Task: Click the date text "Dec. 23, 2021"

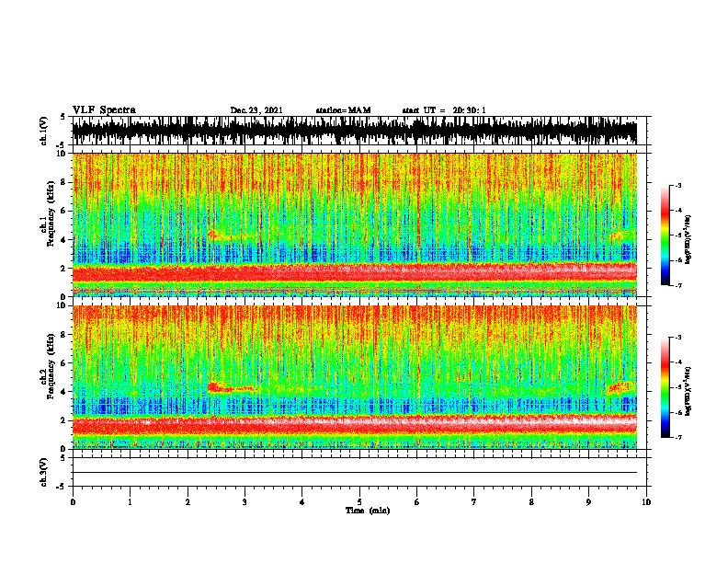Action: (256, 110)
